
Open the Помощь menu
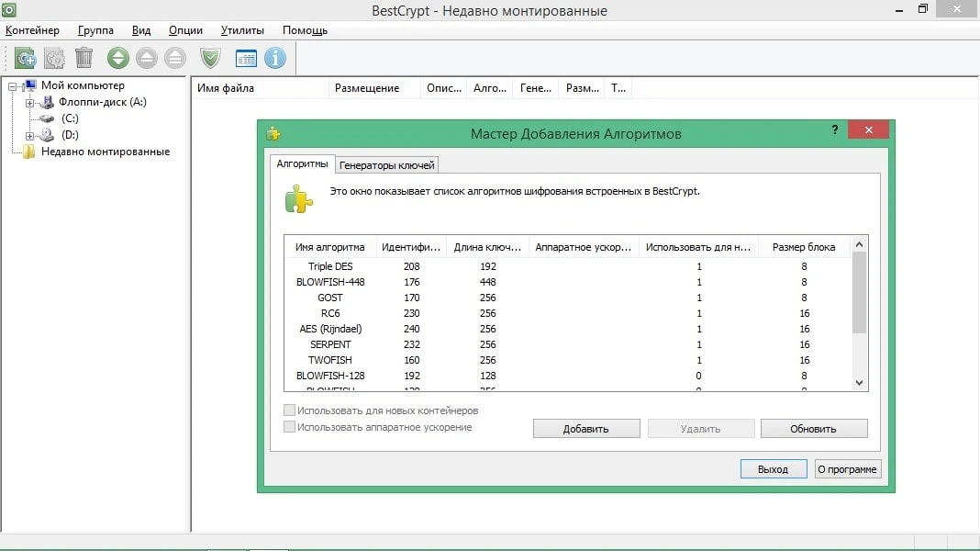305,30
